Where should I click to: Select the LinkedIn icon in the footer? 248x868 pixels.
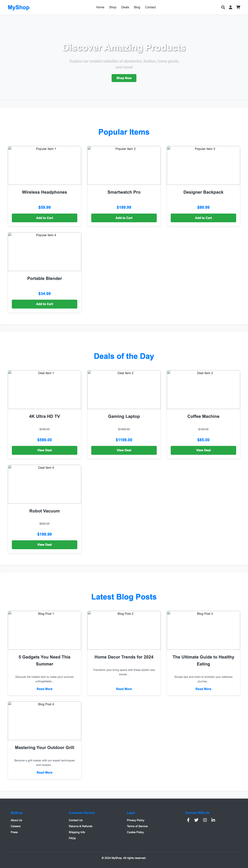(x=213, y=820)
